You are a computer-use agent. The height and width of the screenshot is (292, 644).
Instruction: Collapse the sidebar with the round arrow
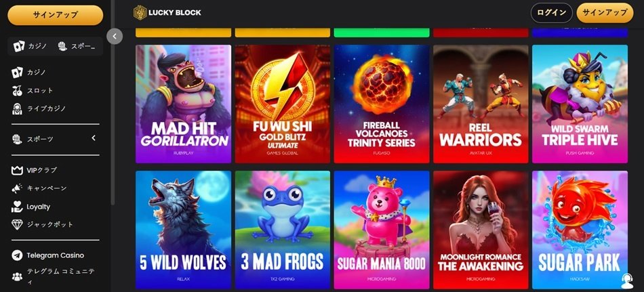(115, 36)
